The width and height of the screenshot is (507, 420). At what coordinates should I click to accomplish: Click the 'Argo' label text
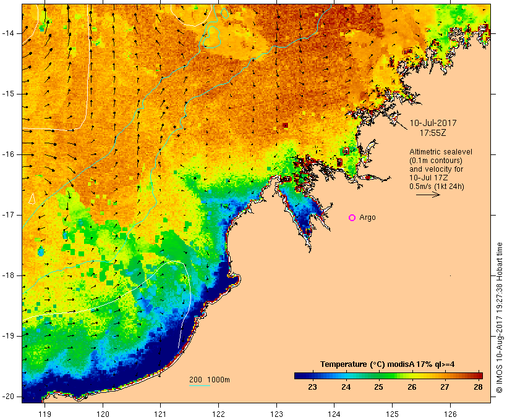[367, 218]
